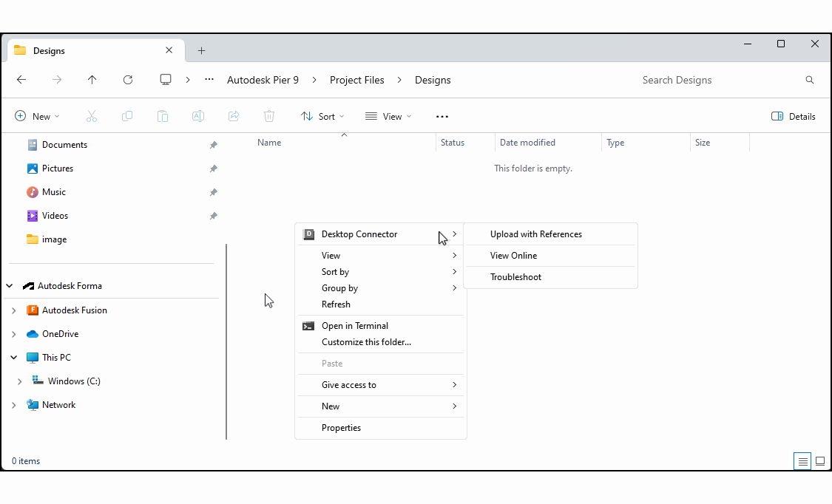Refresh the Designs folder view
832x504 pixels.
(128, 80)
